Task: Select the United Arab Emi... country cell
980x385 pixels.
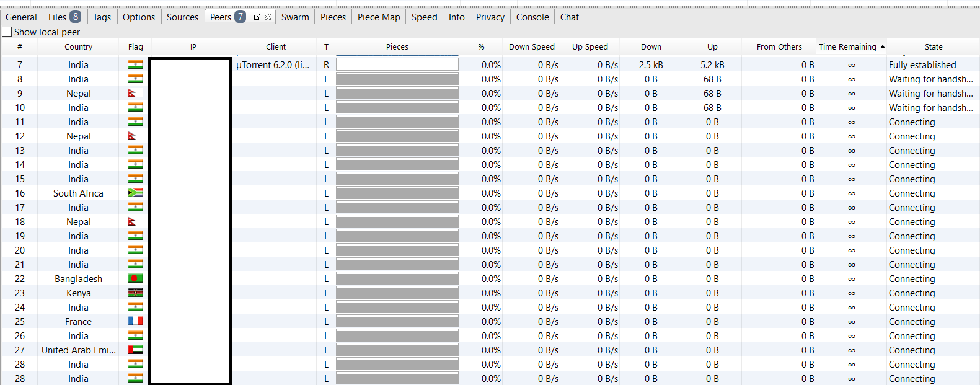Action: point(78,350)
